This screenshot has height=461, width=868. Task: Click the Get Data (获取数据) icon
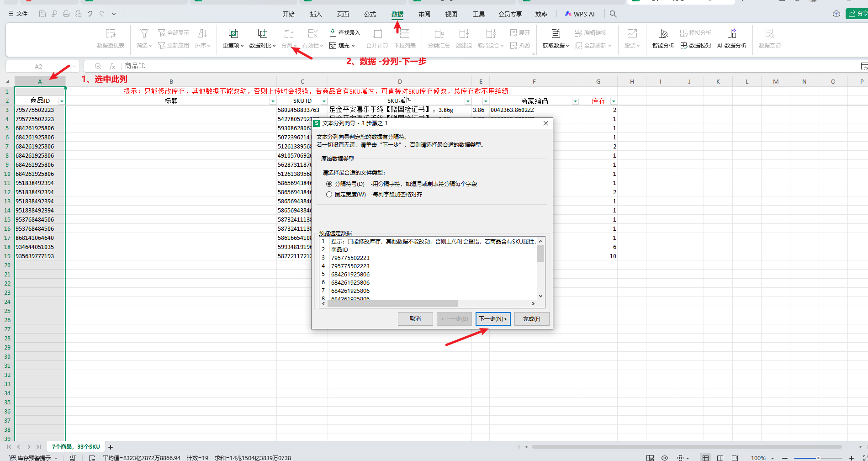(x=556, y=34)
